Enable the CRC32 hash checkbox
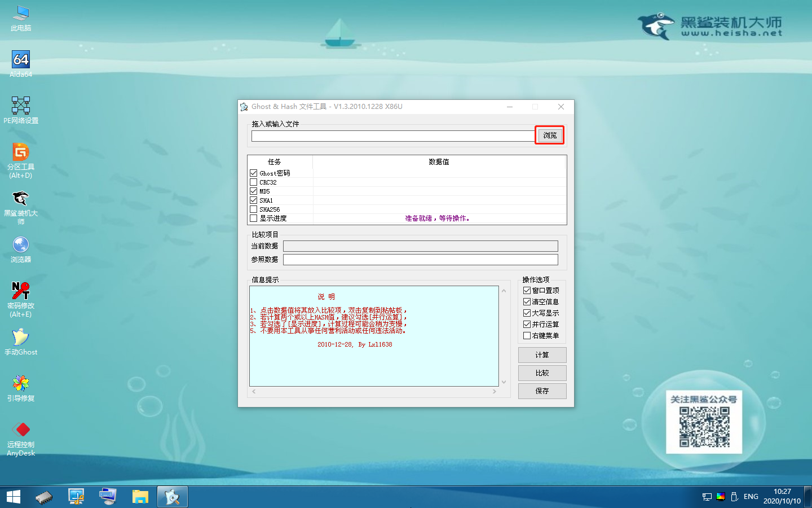 pyautogui.click(x=253, y=182)
